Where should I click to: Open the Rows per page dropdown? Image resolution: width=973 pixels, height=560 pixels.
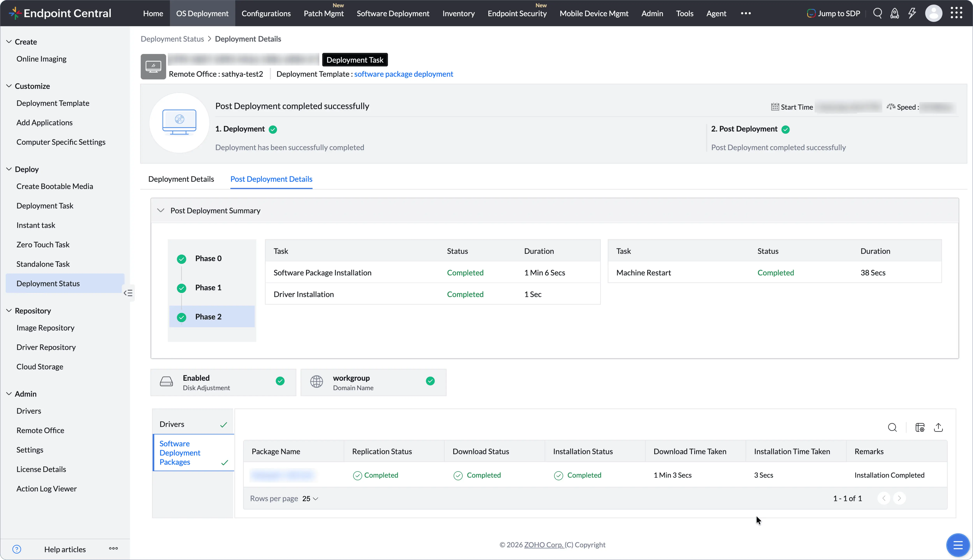[x=310, y=499]
